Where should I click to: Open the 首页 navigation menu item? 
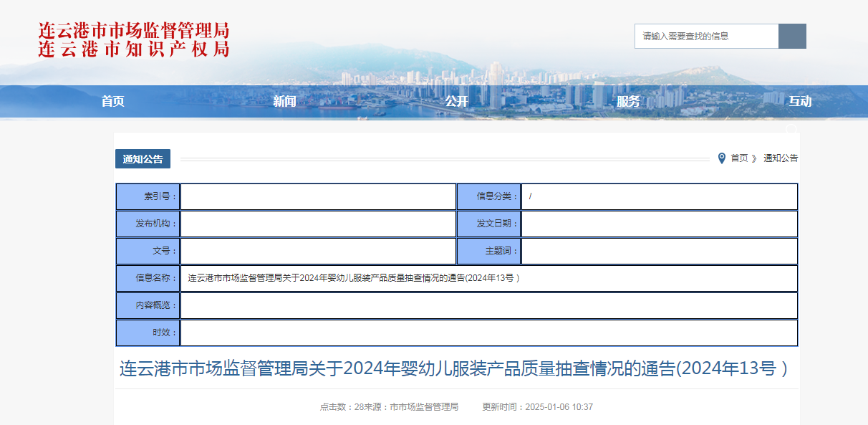(112, 102)
